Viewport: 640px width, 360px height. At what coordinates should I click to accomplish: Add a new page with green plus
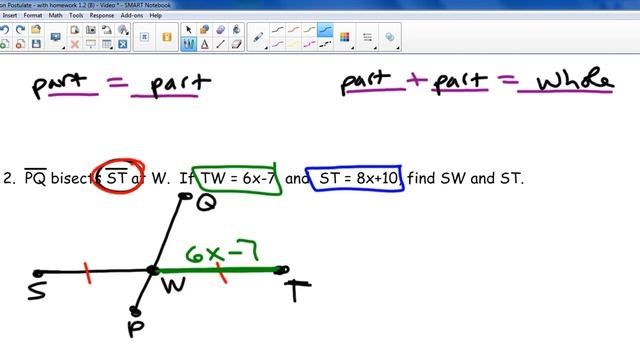coord(4,44)
